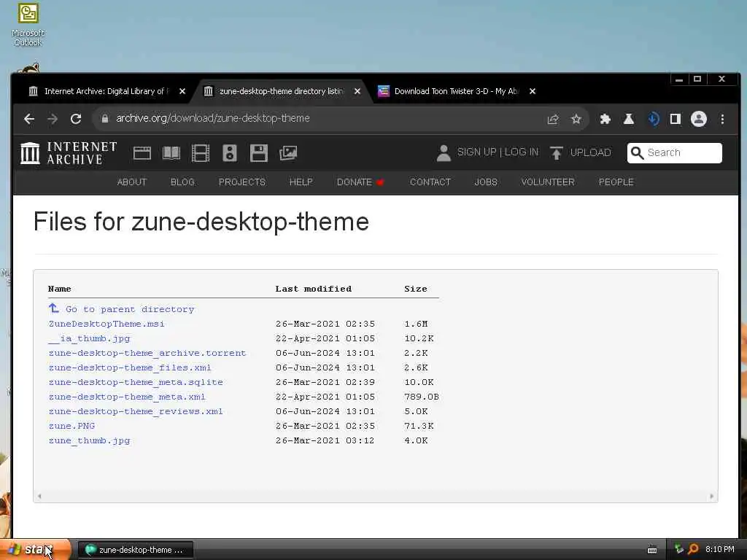This screenshot has width=747, height=560.
Task: Switch to Internet Archive Digital Library tab
Action: (x=106, y=91)
